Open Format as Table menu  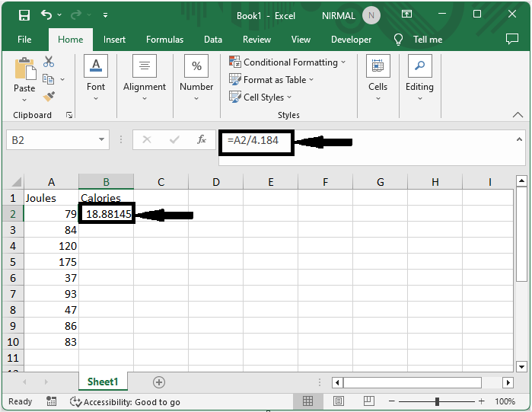click(x=272, y=80)
